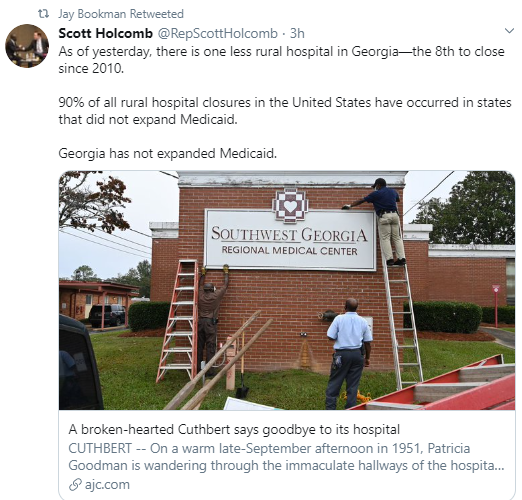Click the line Georgia has not expanded Medicaid

click(x=168, y=154)
